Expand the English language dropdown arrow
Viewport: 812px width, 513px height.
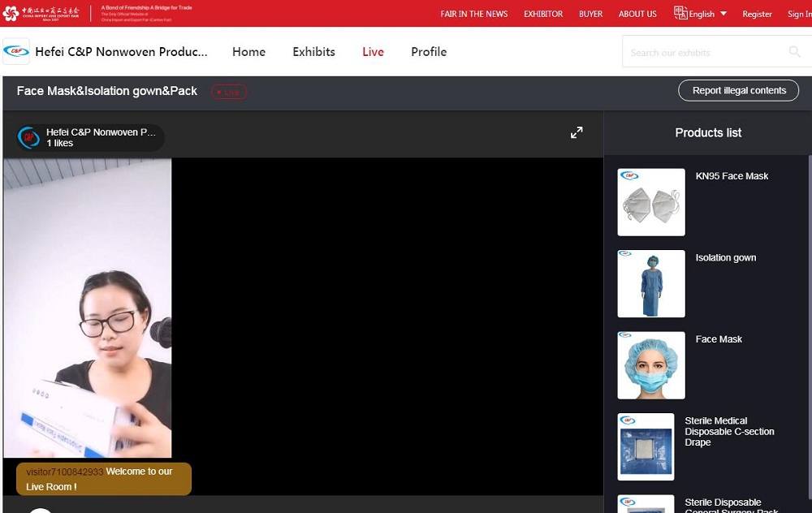coord(723,14)
